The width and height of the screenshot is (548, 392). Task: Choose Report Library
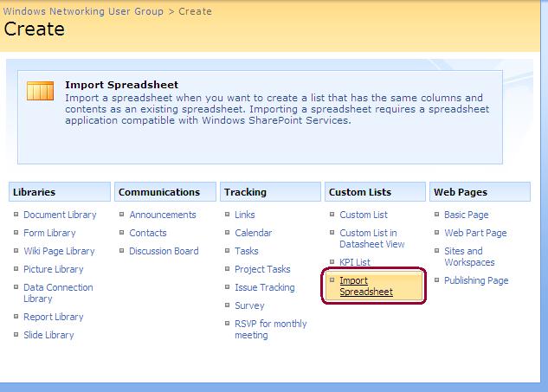53,317
